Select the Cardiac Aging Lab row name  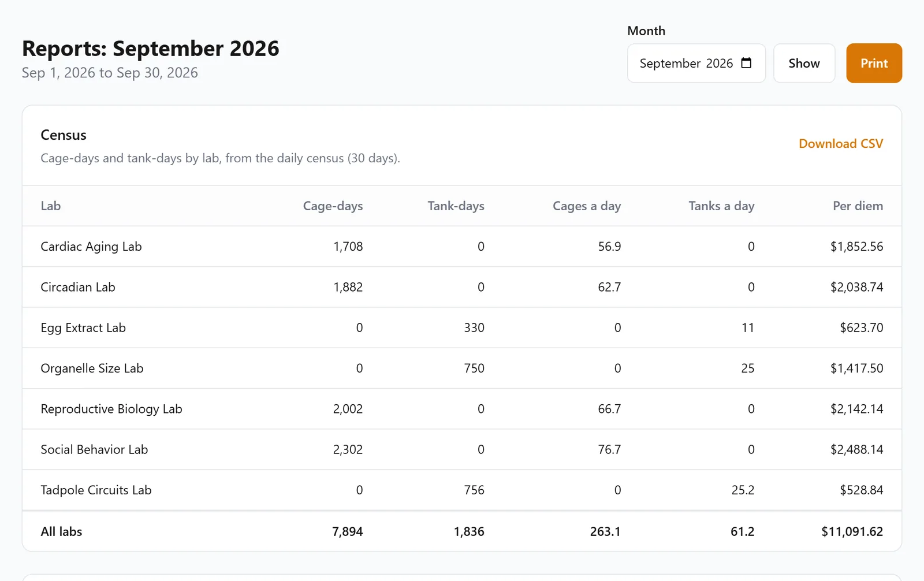pyautogui.click(x=91, y=247)
